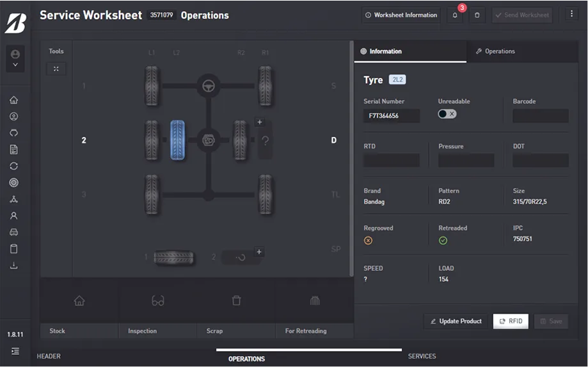This screenshot has width=588, height=367.
Task: Open the notifications bell with the 3 badge
Action: click(x=455, y=15)
